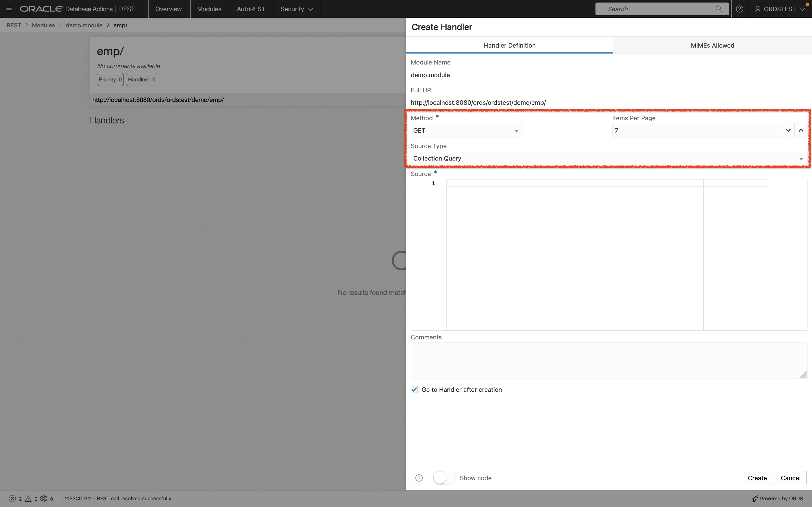
Task: Click the loading spinner icon
Action: click(x=400, y=260)
